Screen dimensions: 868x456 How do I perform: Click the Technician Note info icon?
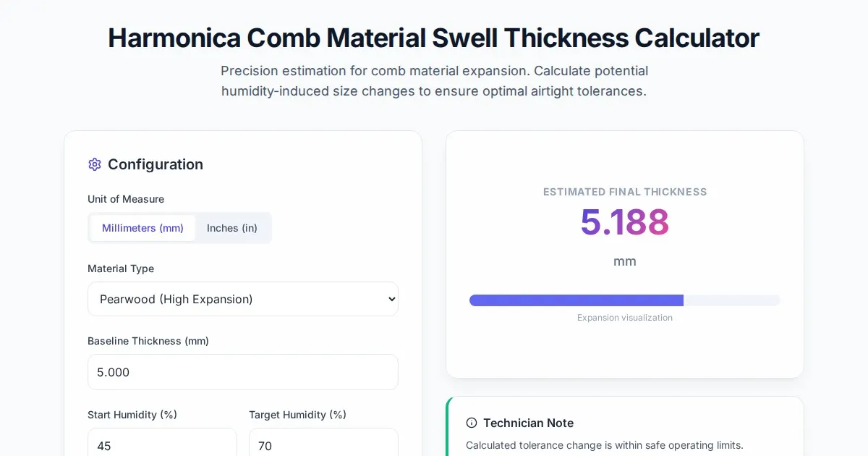tap(472, 423)
